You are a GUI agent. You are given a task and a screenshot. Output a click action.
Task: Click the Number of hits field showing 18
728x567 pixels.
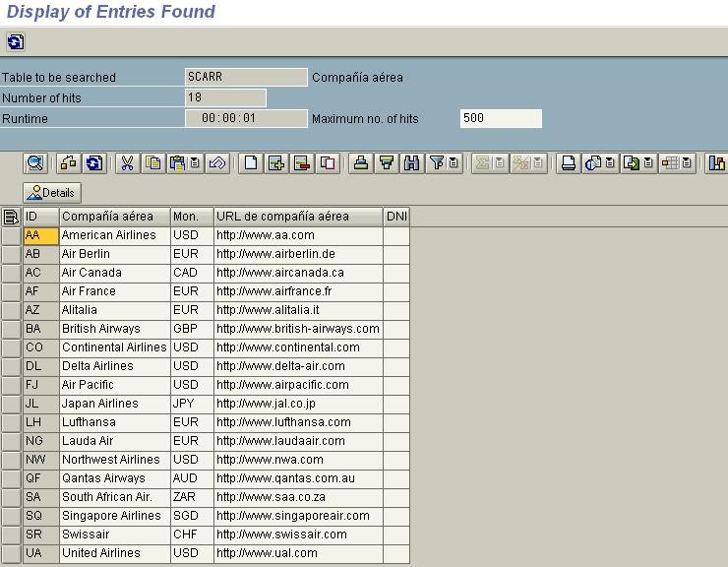click(225, 97)
